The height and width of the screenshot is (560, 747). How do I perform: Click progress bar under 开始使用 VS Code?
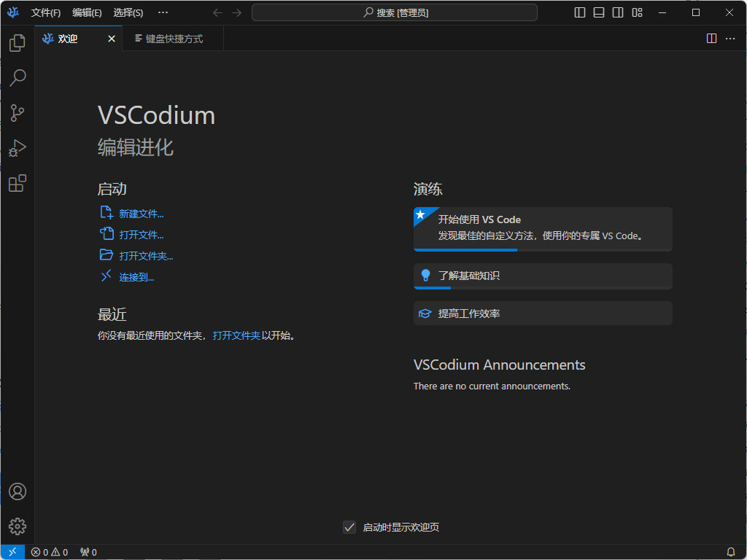[x=543, y=249]
